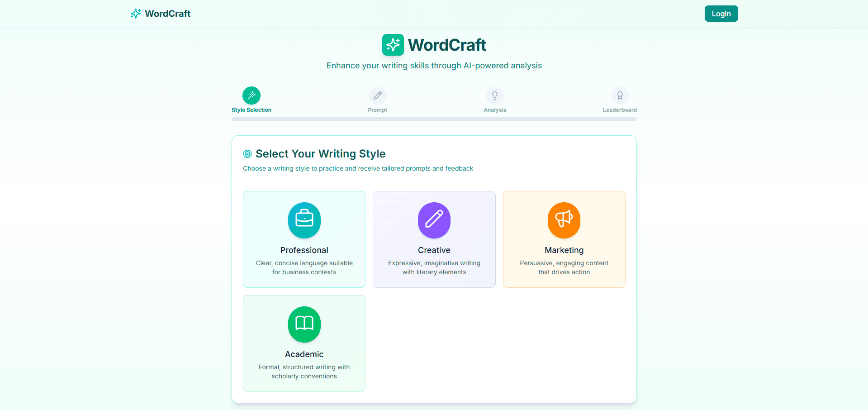Click the Professional briefcase icon
868x410 pixels.
tap(304, 220)
